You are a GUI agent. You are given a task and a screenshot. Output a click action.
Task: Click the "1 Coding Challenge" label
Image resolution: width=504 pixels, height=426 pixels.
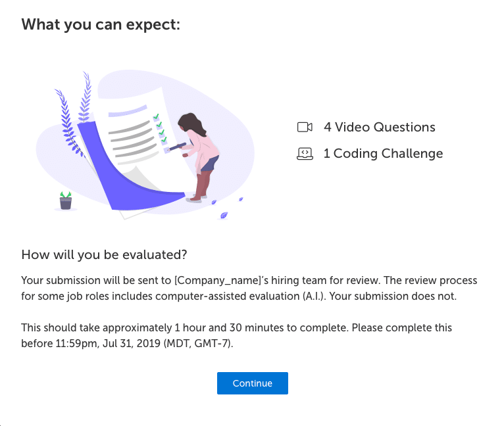[383, 154]
